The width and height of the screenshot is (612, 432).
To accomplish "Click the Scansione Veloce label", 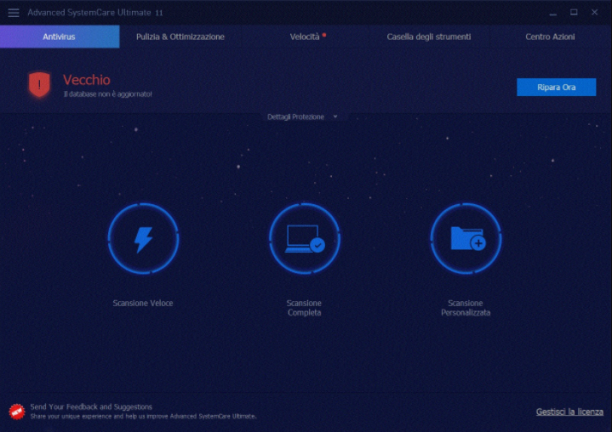I will pyautogui.click(x=143, y=303).
